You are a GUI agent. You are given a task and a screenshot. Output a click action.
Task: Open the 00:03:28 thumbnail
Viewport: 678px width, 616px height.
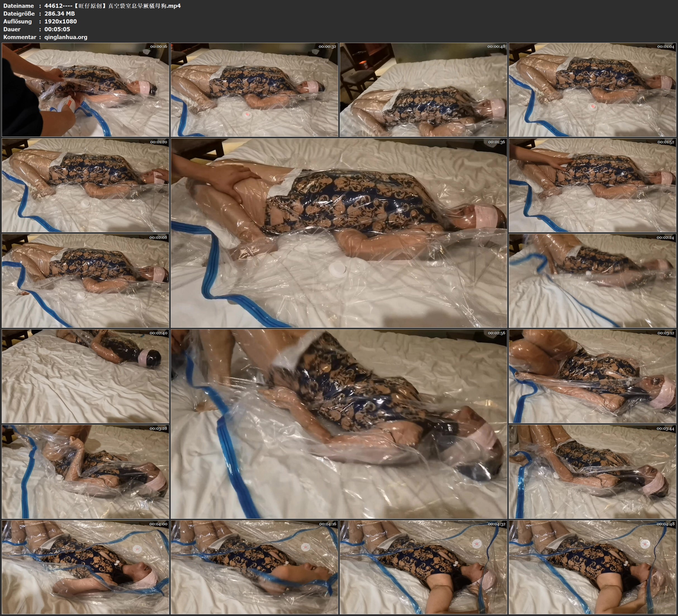pyautogui.click(x=85, y=471)
